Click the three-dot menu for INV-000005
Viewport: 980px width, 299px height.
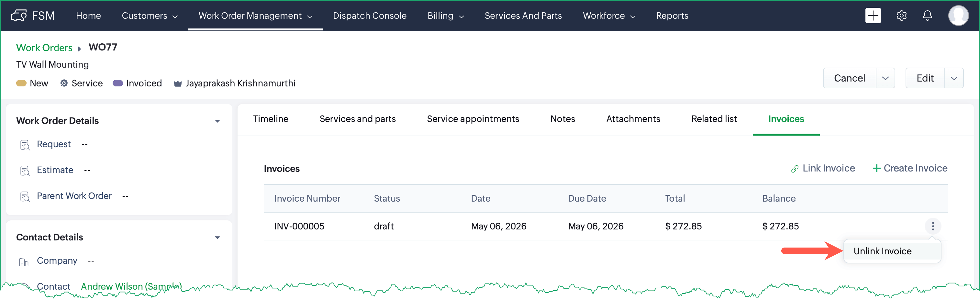(933, 226)
